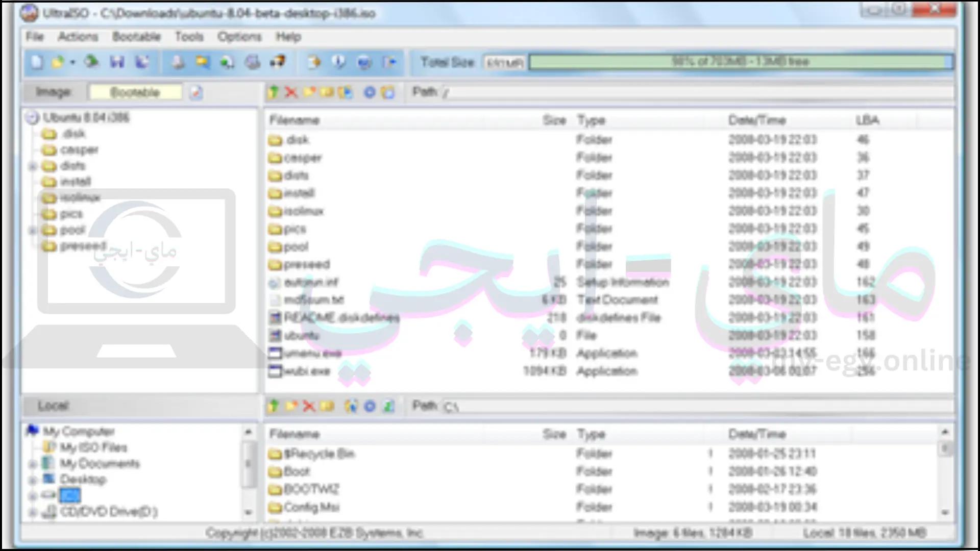Click the Make CD/DVD Image toolbar icon
This screenshot has width=980, height=551.
(177, 62)
